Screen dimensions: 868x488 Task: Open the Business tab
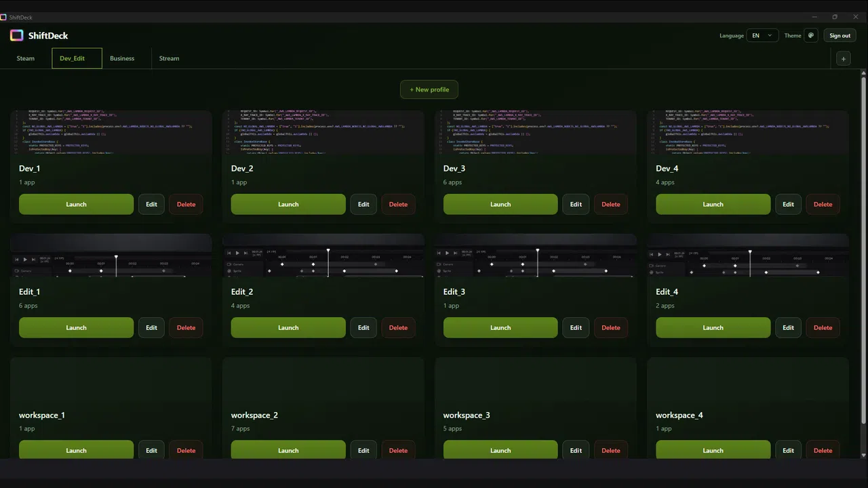click(122, 58)
